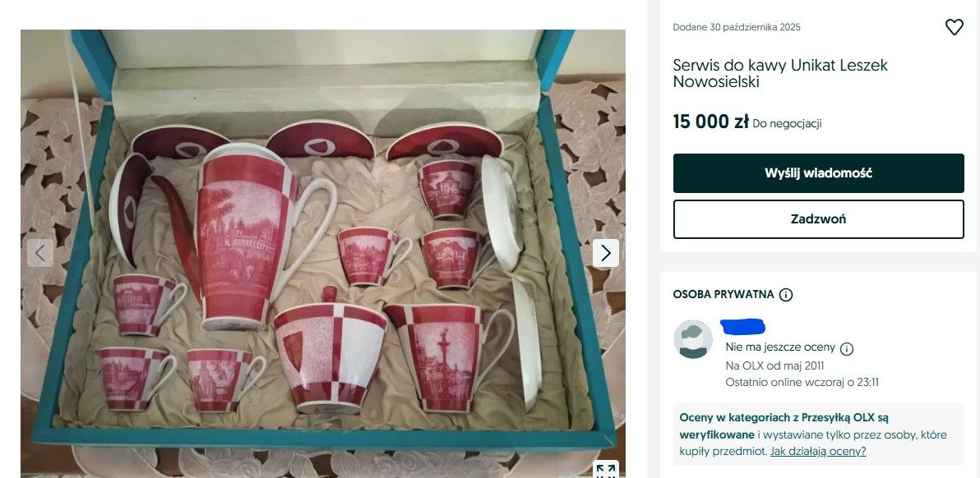Viewport: 980px width, 478px height.
Task: Select the blurred seller name
Action: pos(743,328)
